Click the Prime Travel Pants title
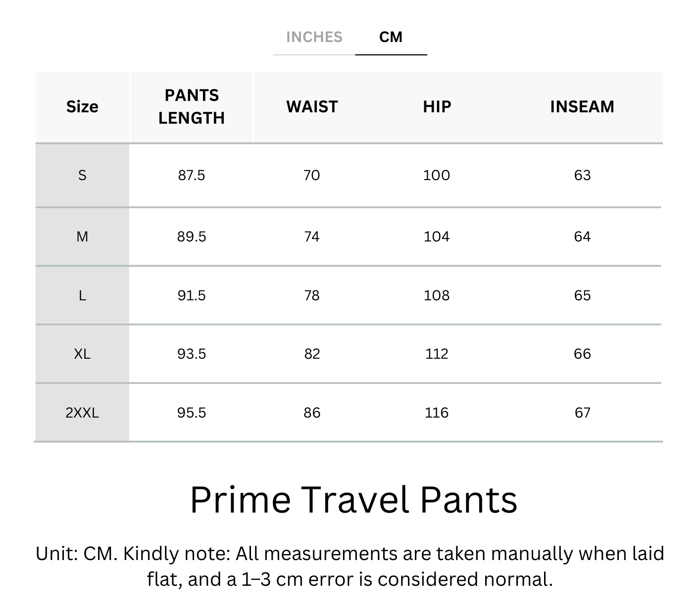Screen dimensions: 700x612 coord(353,500)
